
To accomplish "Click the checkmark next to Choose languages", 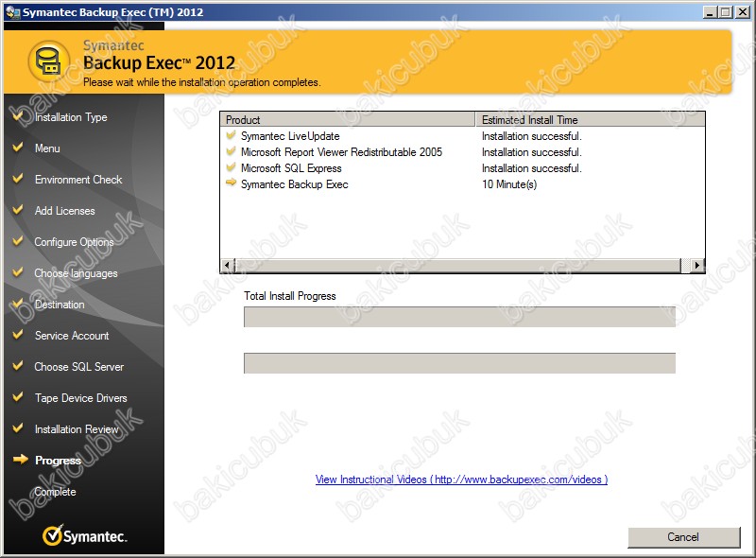I will point(18,271).
